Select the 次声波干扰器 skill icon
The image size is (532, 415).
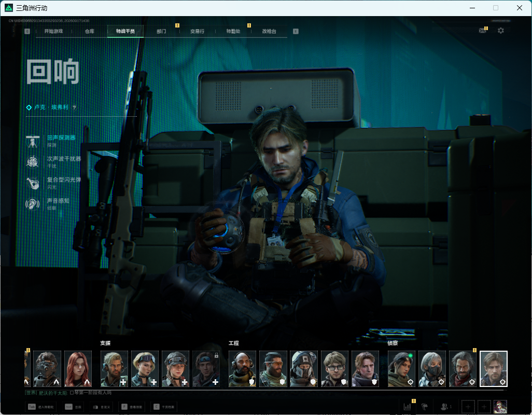click(x=33, y=162)
